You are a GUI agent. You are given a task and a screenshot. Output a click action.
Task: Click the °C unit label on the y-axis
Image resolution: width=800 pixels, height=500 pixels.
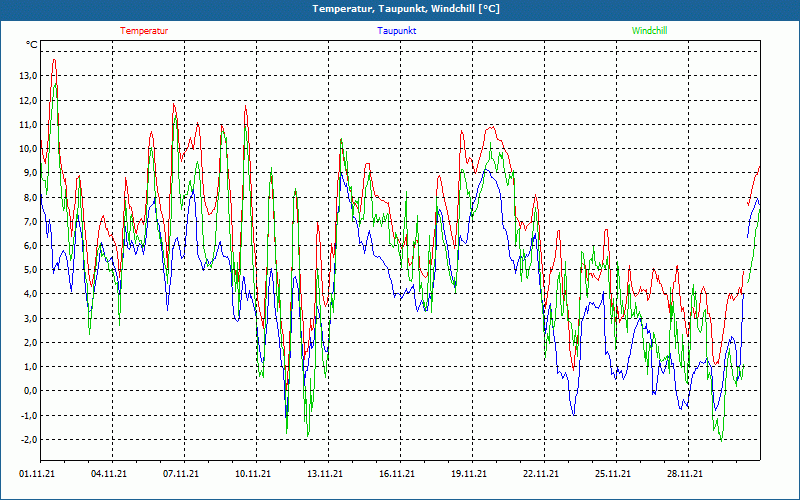pos(32,45)
